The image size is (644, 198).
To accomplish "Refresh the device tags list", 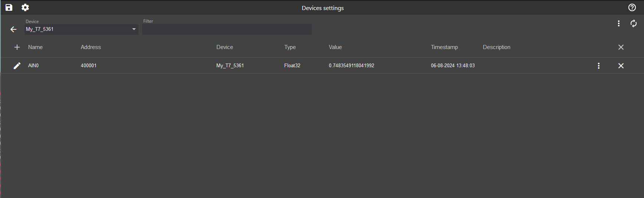I will (x=634, y=23).
